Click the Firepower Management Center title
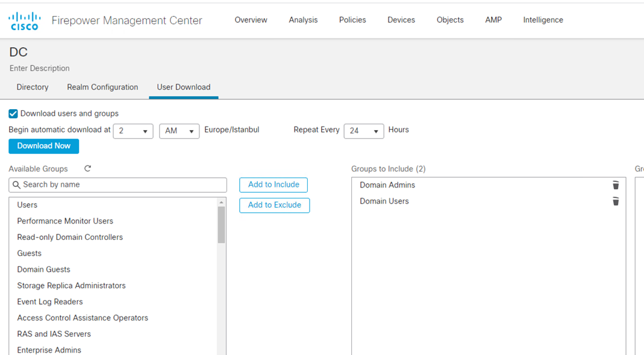The image size is (644, 355). (x=127, y=20)
